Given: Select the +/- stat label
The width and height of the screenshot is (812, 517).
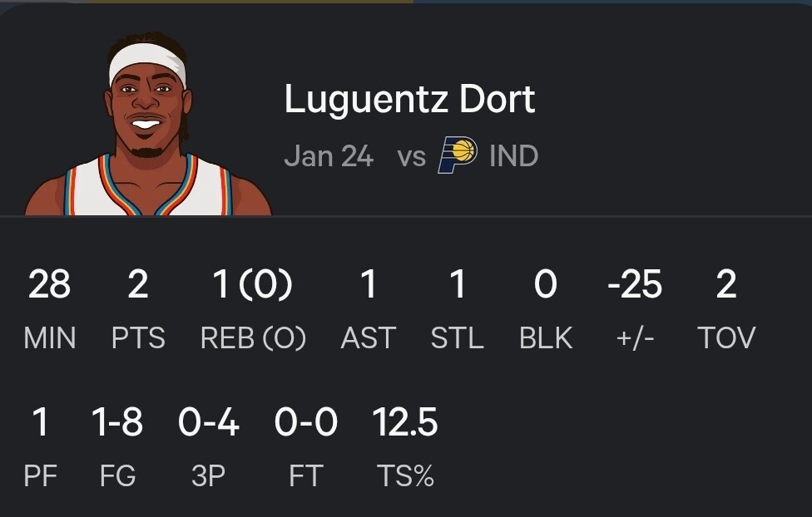Looking at the screenshot, I should (x=635, y=338).
